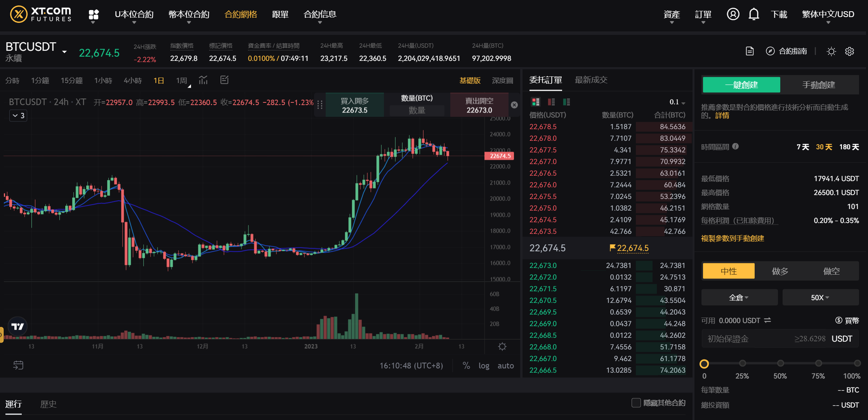Open the indicator editor pencil icon
This screenshot has height=420, width=868.
pos(224,80)
